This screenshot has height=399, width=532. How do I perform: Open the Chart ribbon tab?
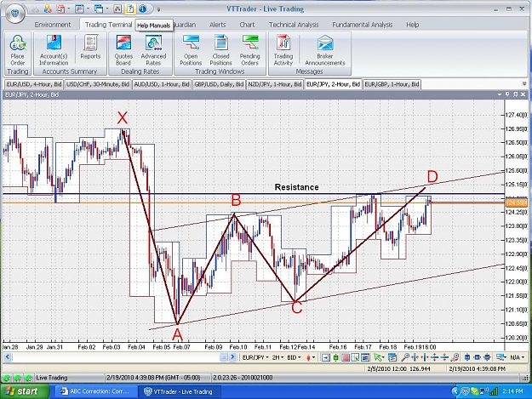tap(247, 25)
